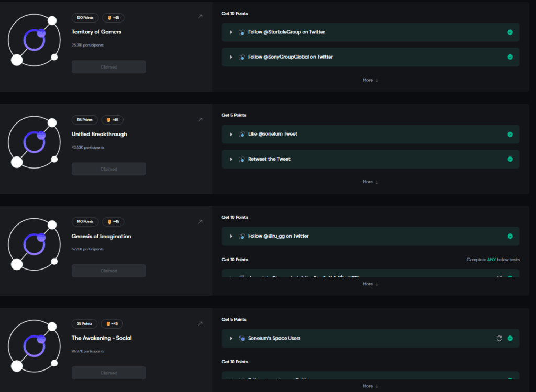Click the green checkmark on Retweet the Tweet
This screenshot has width=536, height=392.
(510, 159)
